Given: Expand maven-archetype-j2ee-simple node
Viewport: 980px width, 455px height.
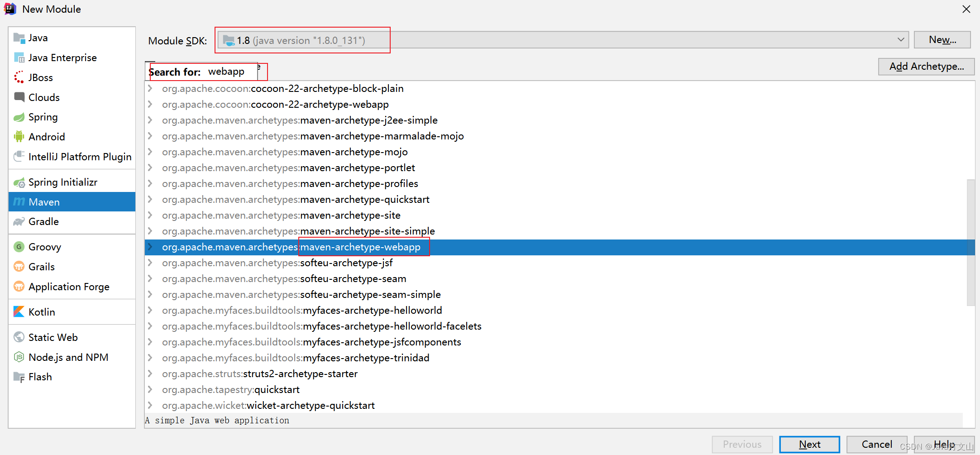Looking at the screenshot, I should pyautogui.click(x=150, y=120).
